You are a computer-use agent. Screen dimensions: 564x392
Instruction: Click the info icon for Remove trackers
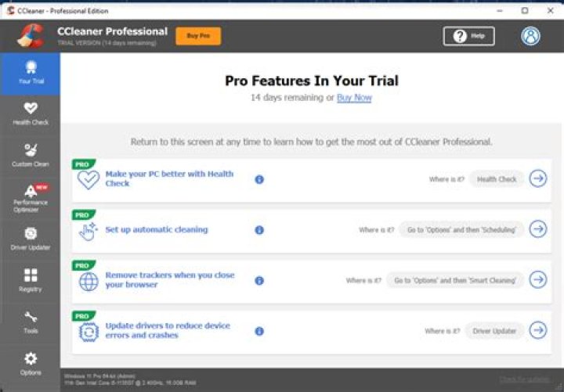point(259,281)
